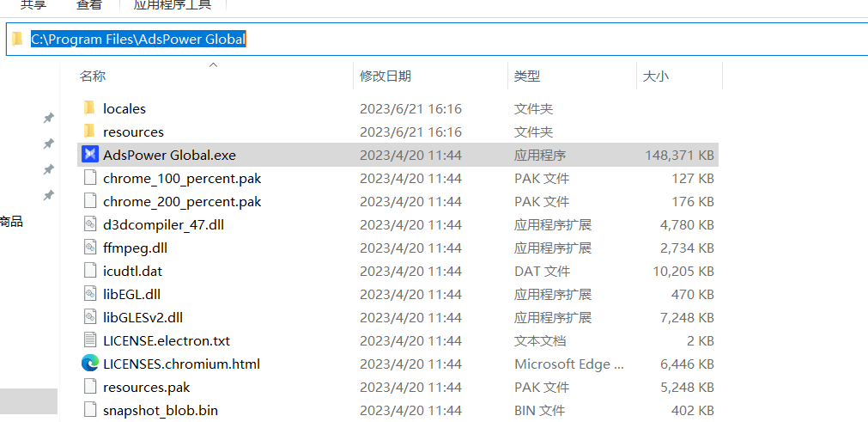
Task: Select the resources folder name
Action: [133, 131]
